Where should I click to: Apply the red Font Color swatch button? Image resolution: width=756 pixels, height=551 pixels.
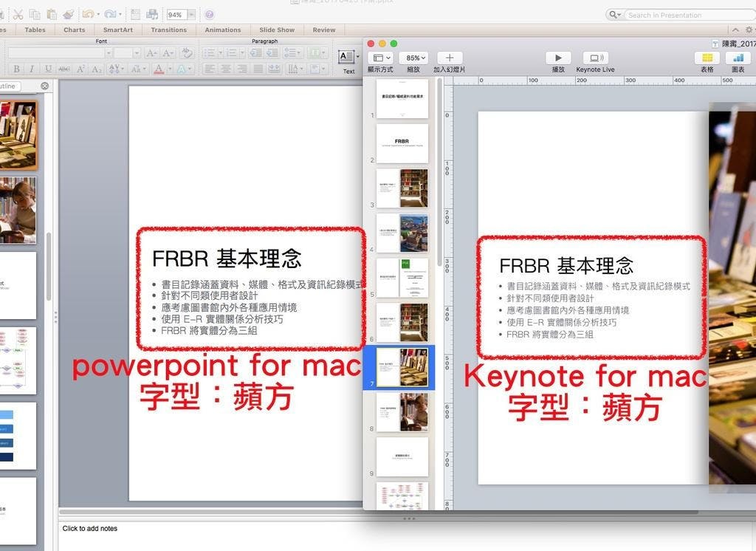click(x=159, y=69)
